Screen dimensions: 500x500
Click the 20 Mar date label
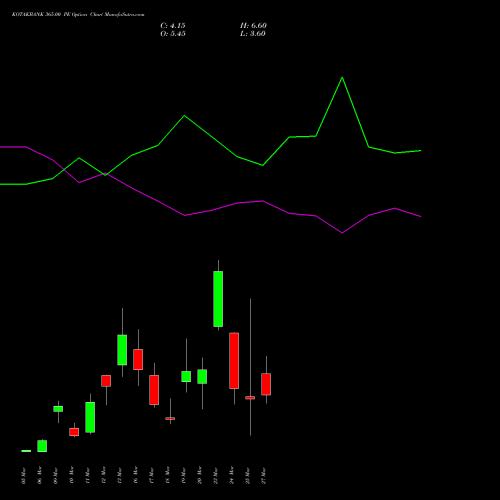[x=199, y=476]
